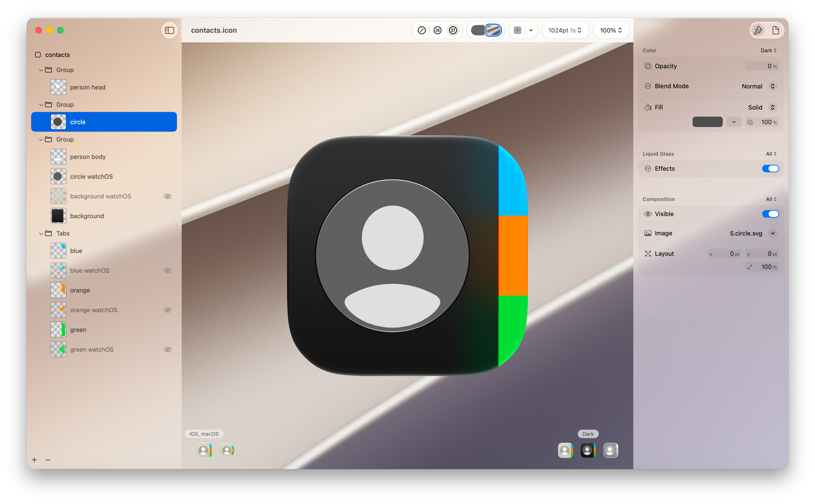Open the 100% zoom level selector
This screenshot has height=504, width=815.
[x=611, y=30]
